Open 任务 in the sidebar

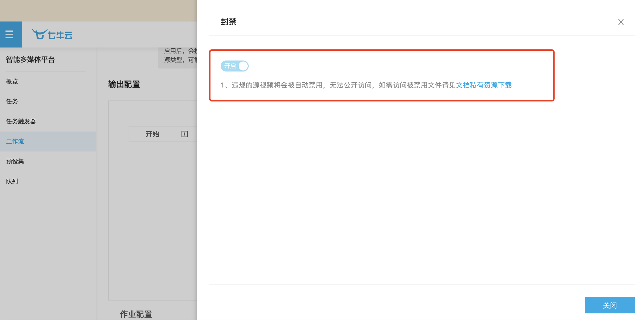tap(12, 101)
